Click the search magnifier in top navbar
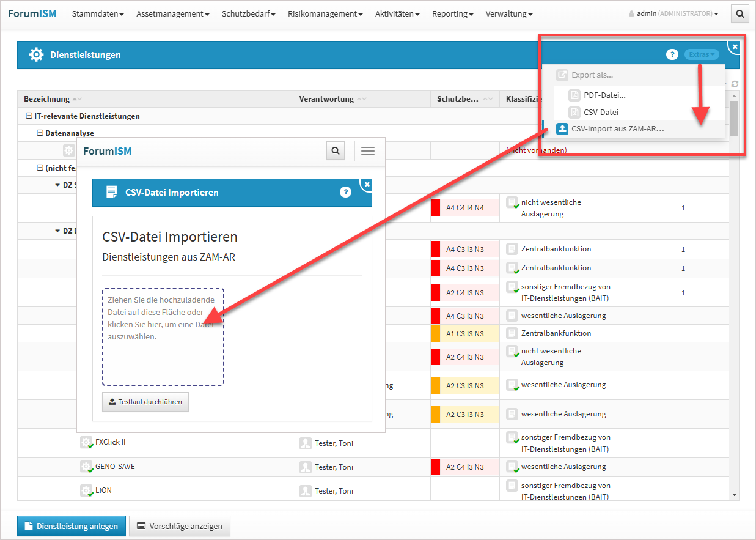Viewport: 756px width, 540px height. 739,13
